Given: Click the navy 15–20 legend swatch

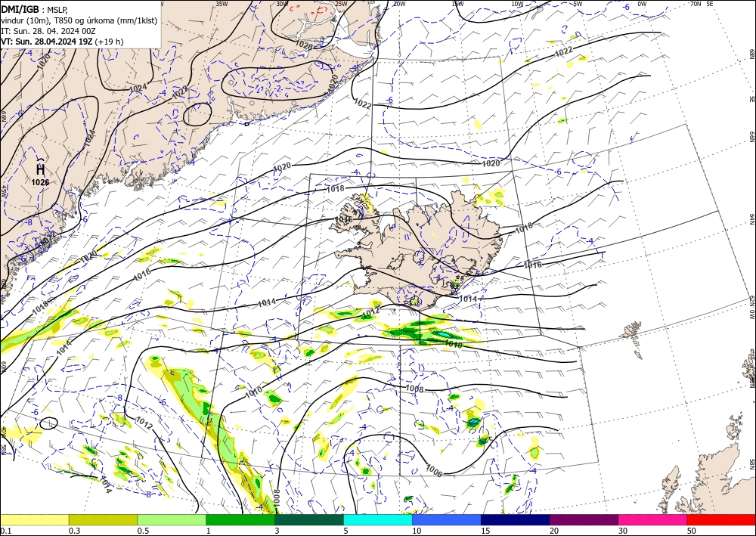Looking at the screenshot, I should point(516,519).
